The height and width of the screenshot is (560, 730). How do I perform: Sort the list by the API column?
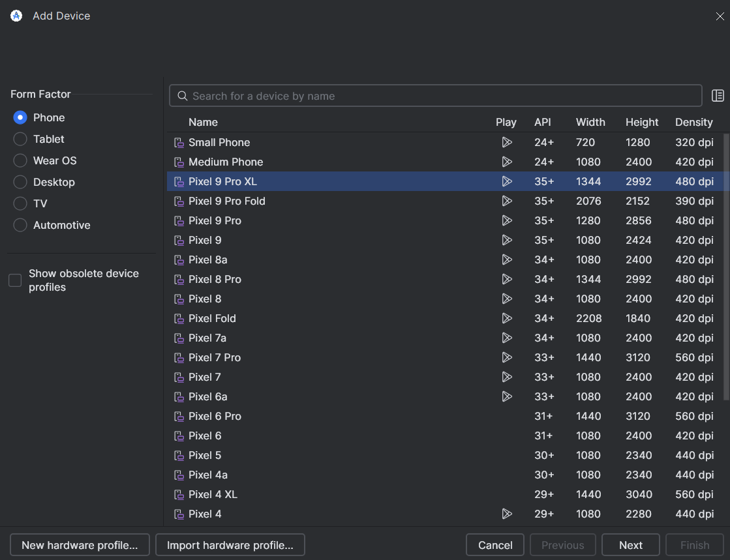tap(542, 122)
